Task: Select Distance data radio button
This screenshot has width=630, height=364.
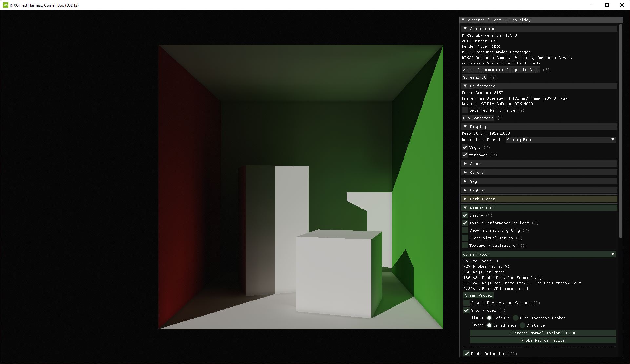Action: tap(522, 325)
